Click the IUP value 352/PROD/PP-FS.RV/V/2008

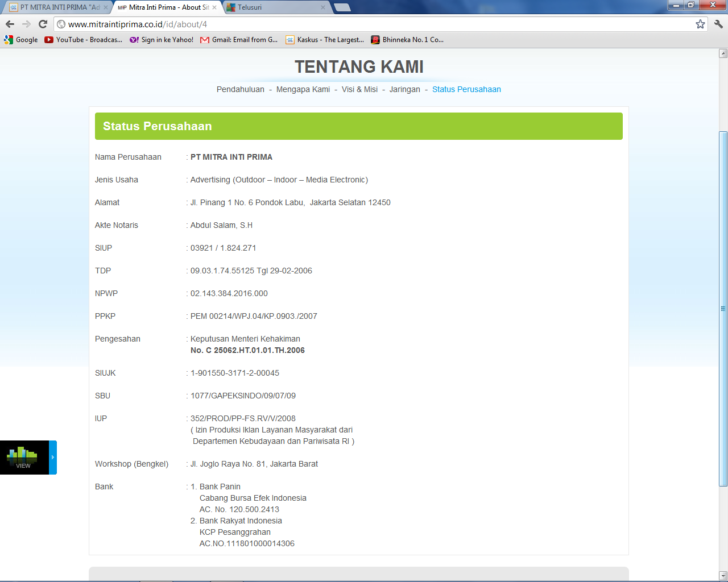pos(243,418)
